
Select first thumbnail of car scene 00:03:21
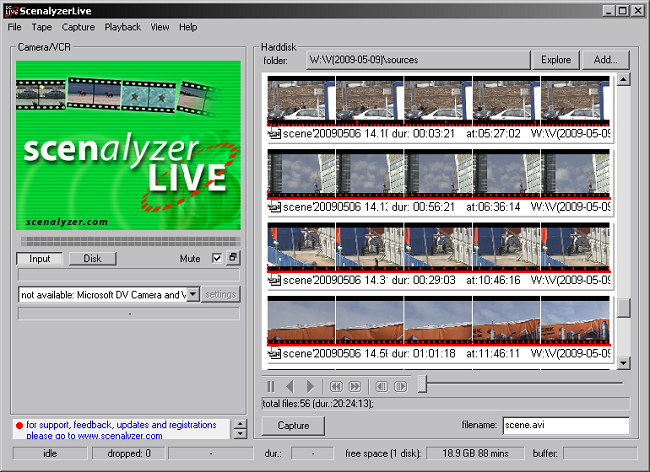point(301,99)
